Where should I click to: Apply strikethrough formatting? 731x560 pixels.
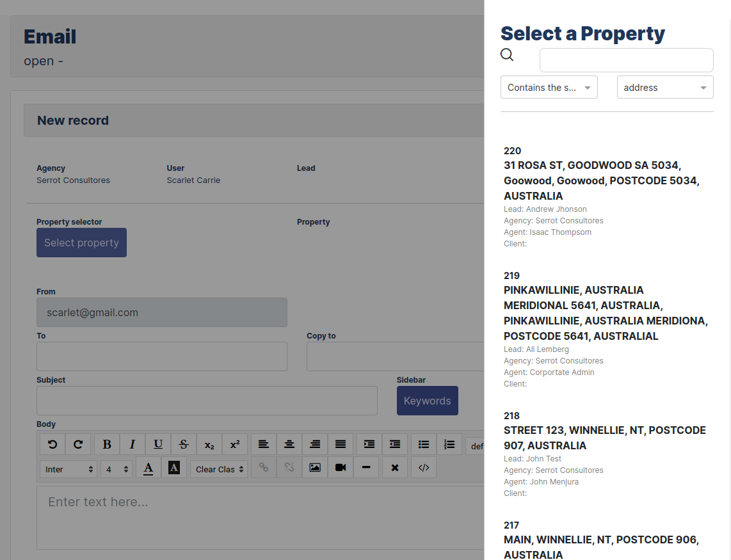183,444
